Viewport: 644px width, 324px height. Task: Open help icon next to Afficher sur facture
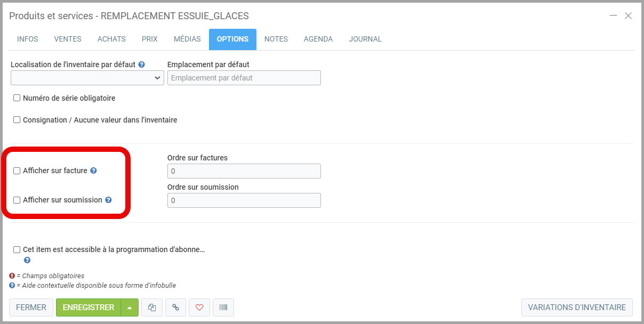click(x=93, y=171)
